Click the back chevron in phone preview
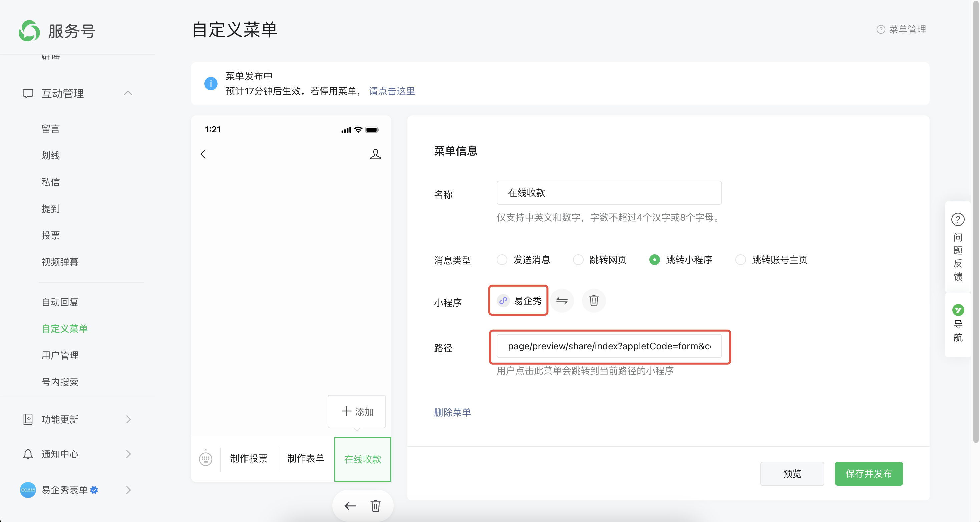This screenshot has width=980, height=522. pyautogui.click(x=203, y=154)
